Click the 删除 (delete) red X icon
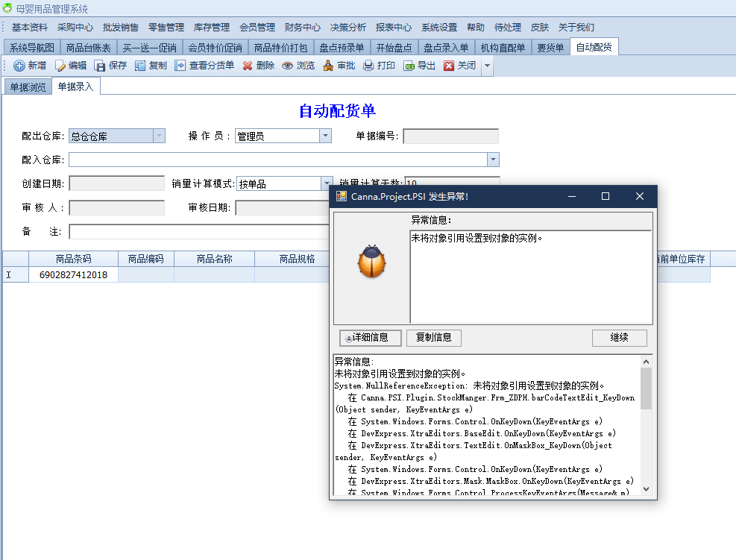The height and width of the screenshot is (560, 736). point(248,66)
